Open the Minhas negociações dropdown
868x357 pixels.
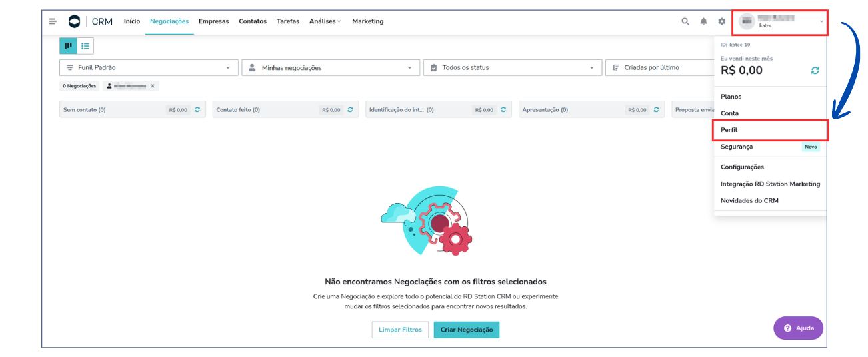coord(330,67)
